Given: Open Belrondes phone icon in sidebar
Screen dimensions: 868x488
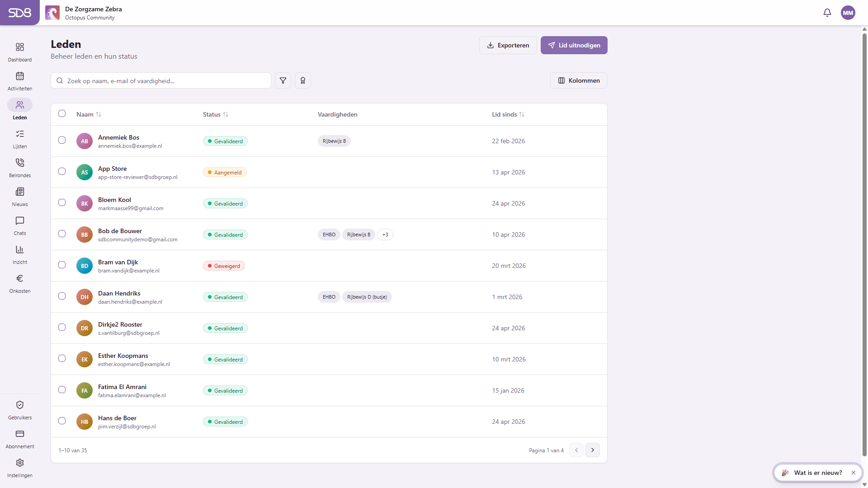Looking at the screenshot, I should (x=20, y=163).
